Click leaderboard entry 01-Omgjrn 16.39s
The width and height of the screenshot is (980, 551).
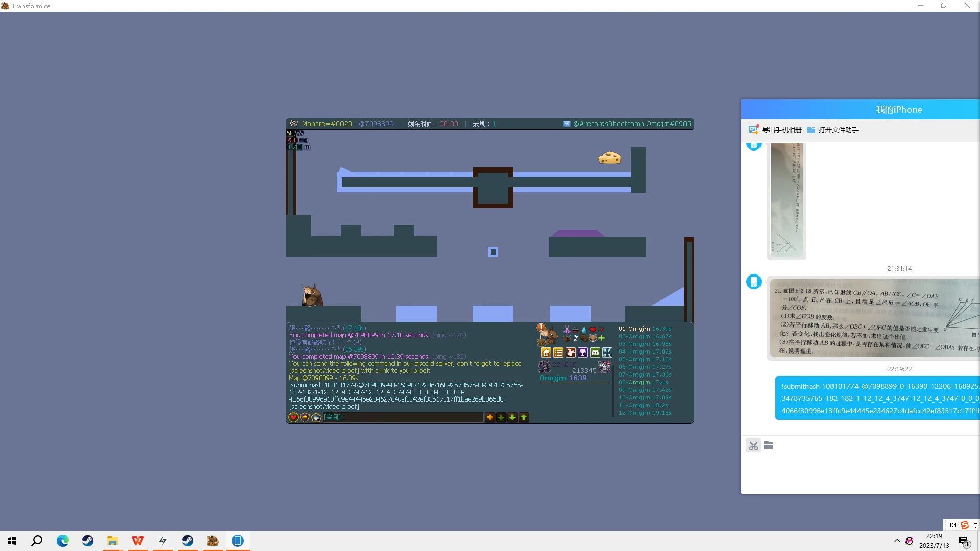[645, 329]
